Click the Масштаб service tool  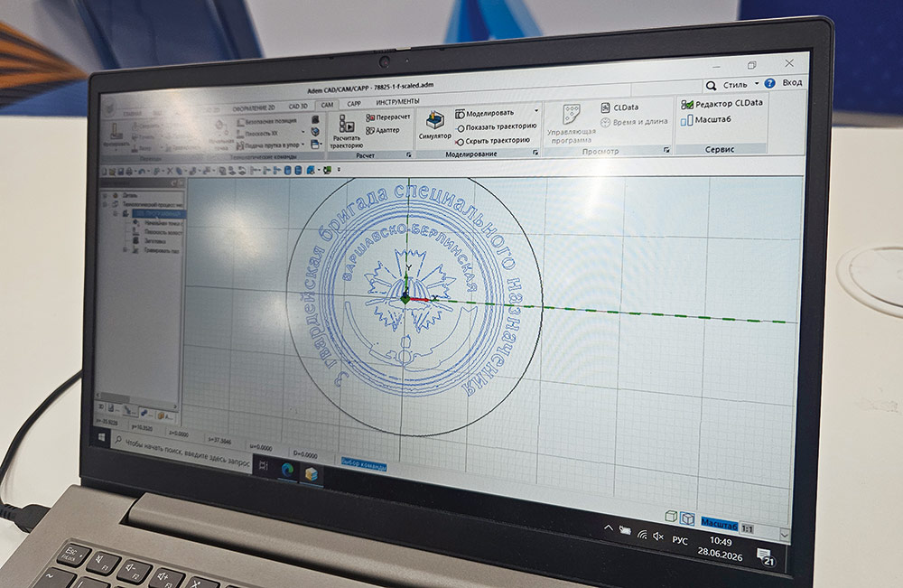706,120
